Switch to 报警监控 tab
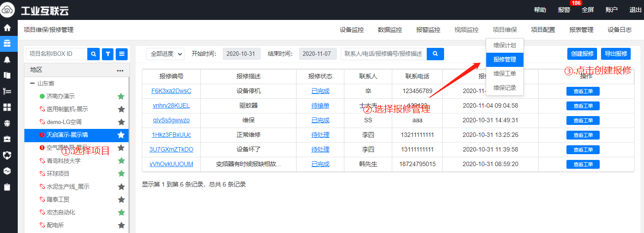 point(428,30)
